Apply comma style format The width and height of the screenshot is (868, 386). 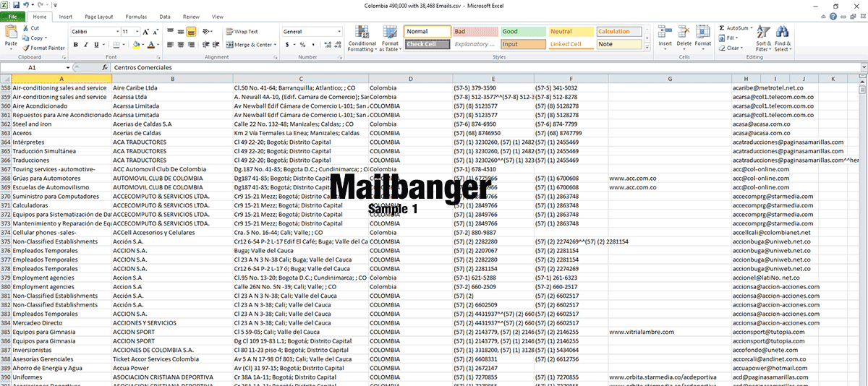point(312,45)
